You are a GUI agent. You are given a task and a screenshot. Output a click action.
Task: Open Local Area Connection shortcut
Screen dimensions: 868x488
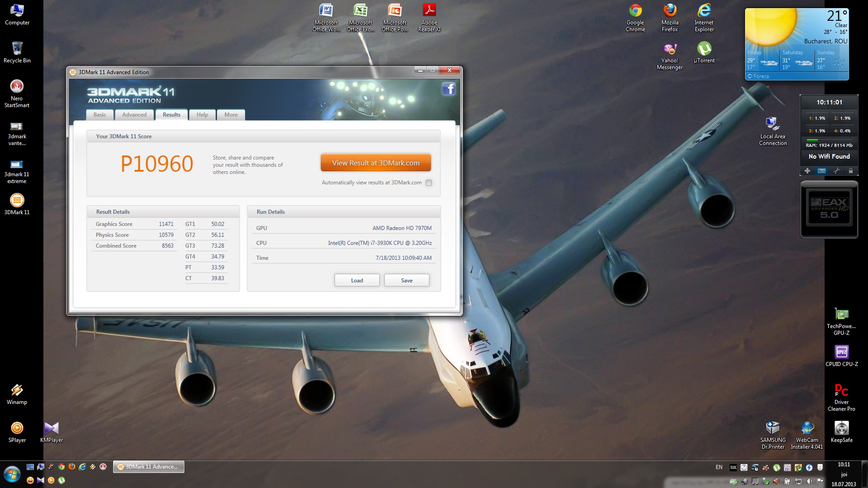click(773, 131)
